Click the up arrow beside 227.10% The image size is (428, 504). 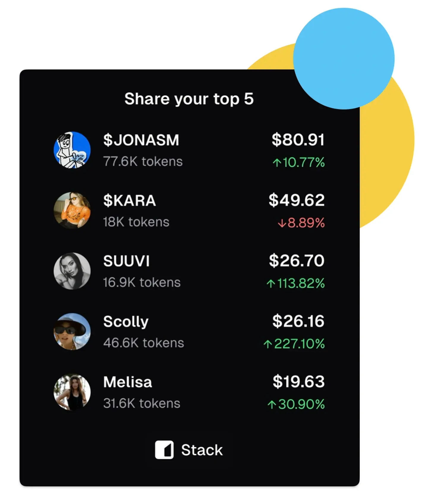click(267, 344)
